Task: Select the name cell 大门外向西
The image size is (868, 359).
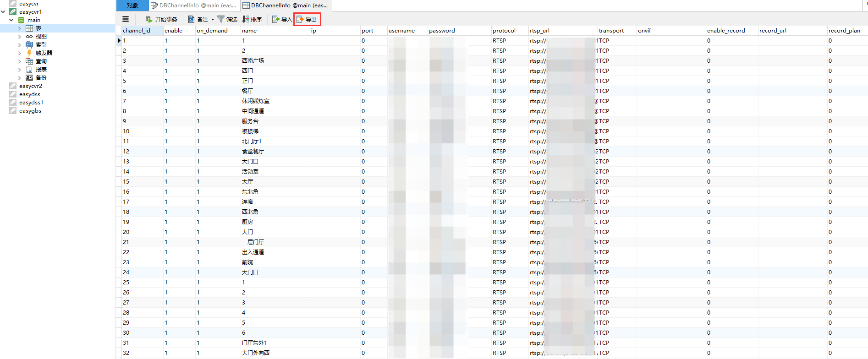Action: click(x=275, y=353)
